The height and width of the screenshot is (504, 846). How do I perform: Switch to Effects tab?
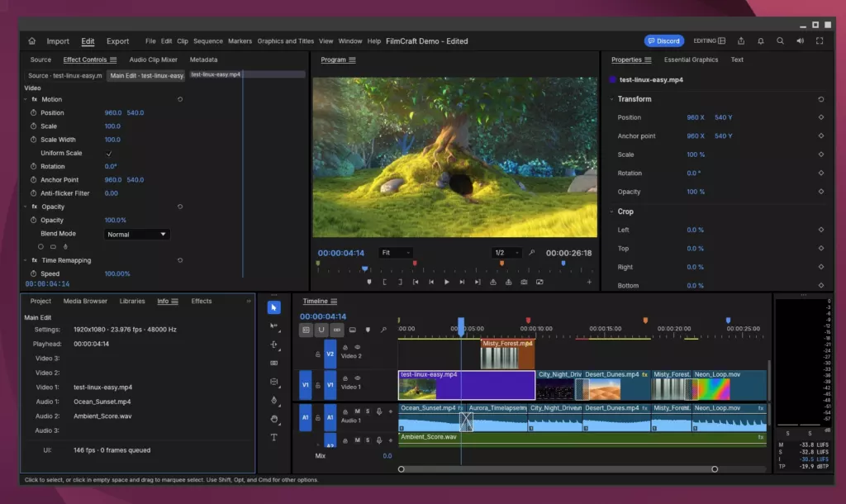202,301
